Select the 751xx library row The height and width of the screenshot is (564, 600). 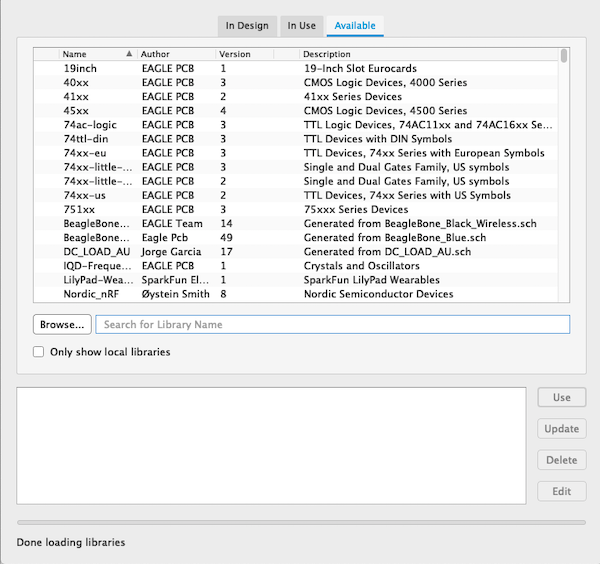coord(296,210)
